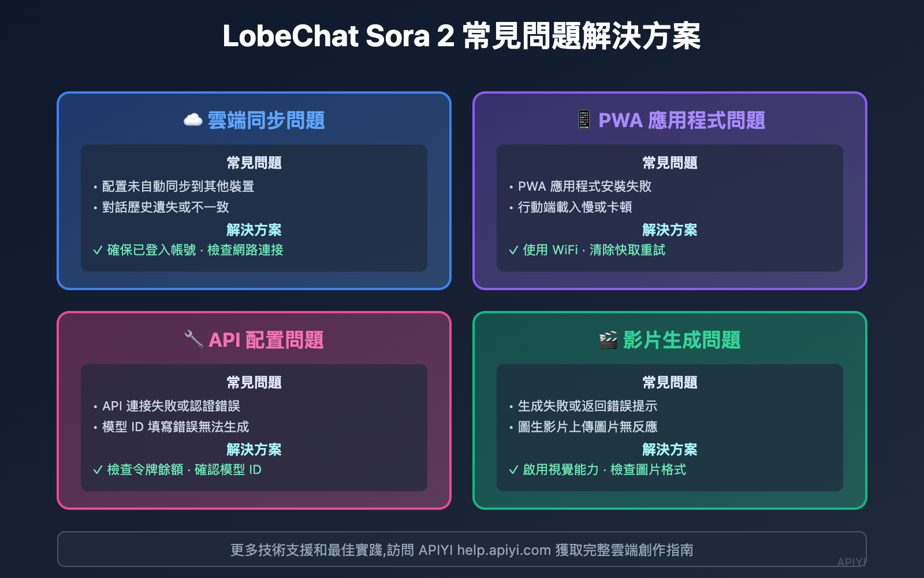Click the checkmark before 啟用視覺能力

pos(513,470)
